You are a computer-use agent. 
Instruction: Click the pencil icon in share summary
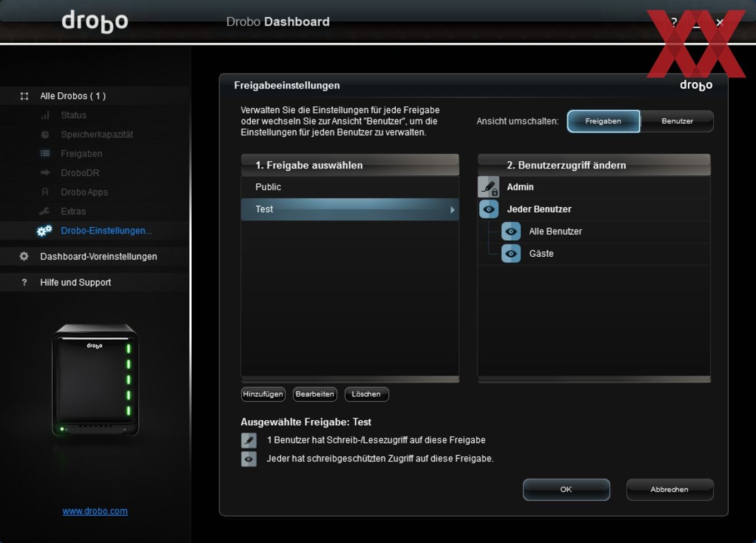click(249, 440)
